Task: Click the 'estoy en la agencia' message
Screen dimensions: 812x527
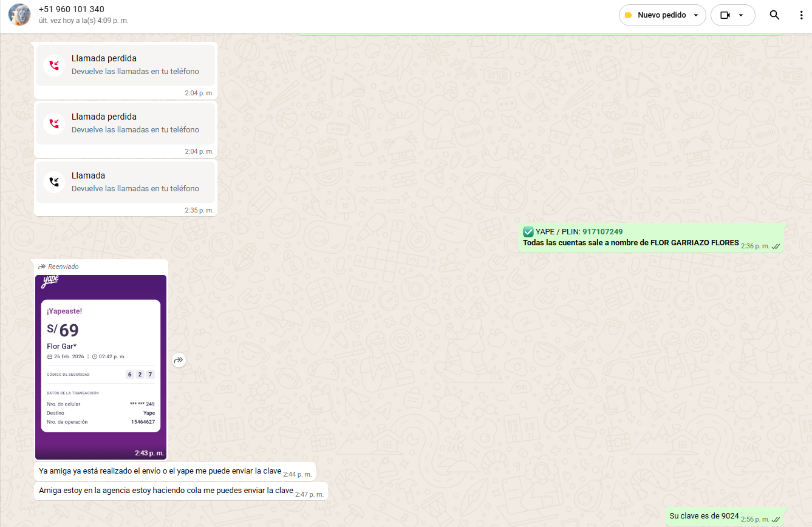Action: (166, 491)
